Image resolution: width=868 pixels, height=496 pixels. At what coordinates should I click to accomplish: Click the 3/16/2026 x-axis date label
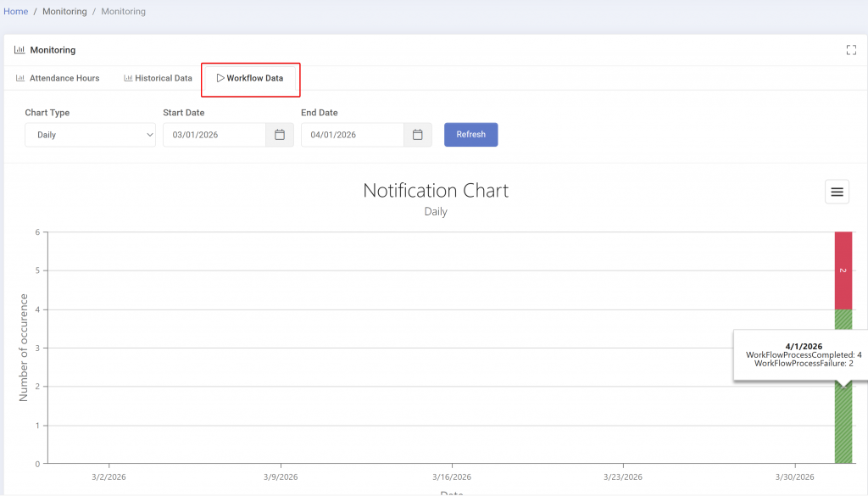(x=452, y=477)
